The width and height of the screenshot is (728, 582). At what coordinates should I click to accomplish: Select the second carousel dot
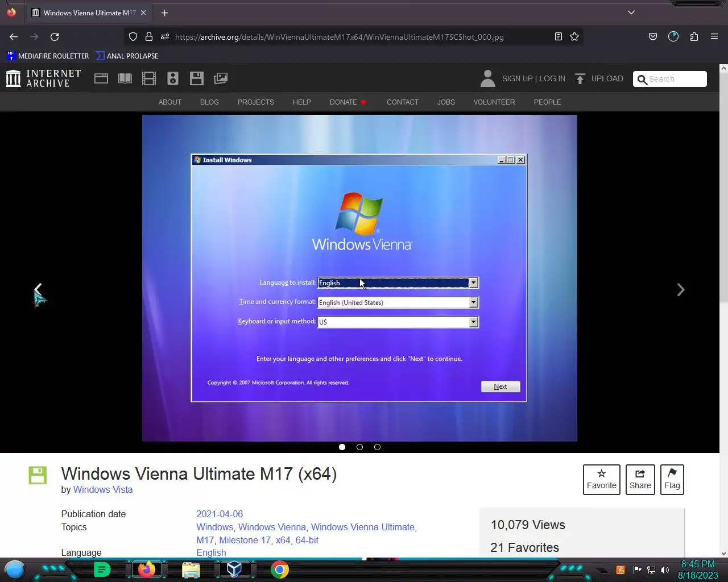[x=359, y=447]
